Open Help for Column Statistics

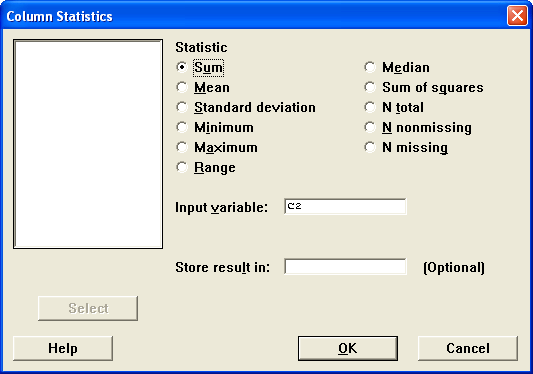click(x=63, y=348)
